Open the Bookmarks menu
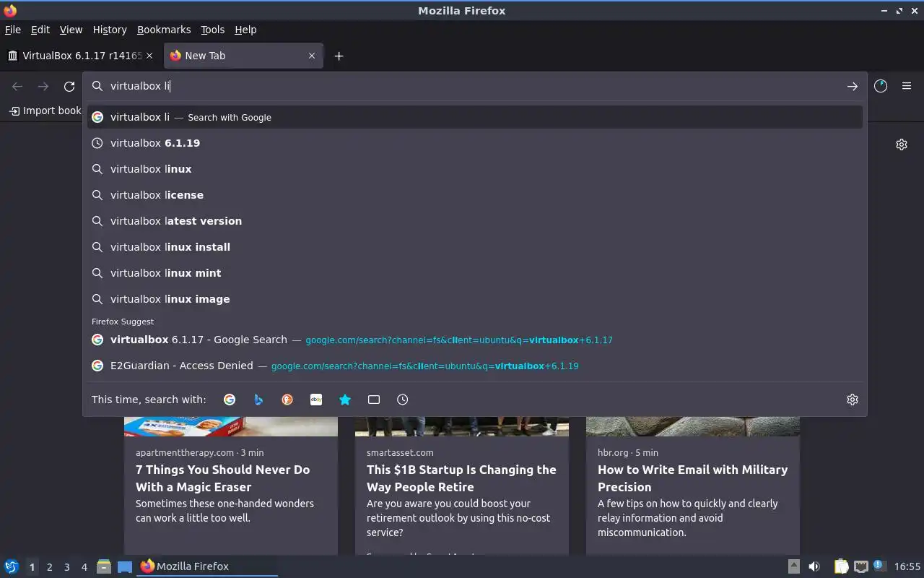The width and height of the screenshot is (924, 578). pos(164,30)
